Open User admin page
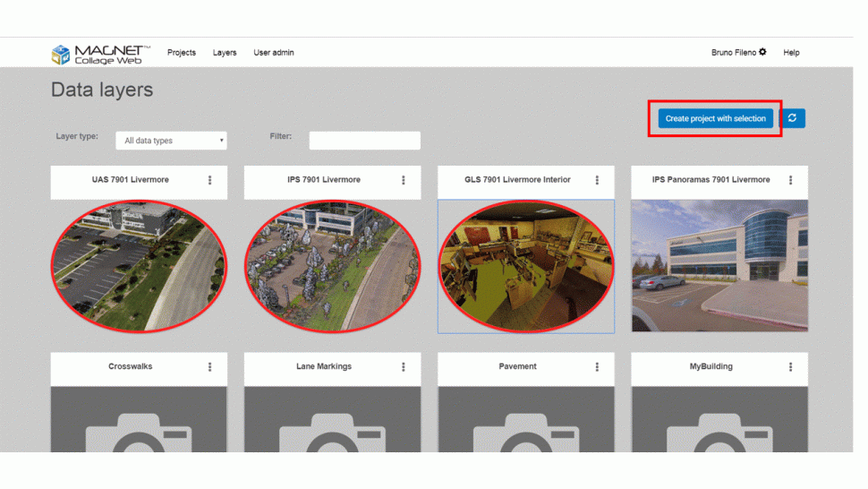This screenshot has height=489, width=868. pos(274,53)
